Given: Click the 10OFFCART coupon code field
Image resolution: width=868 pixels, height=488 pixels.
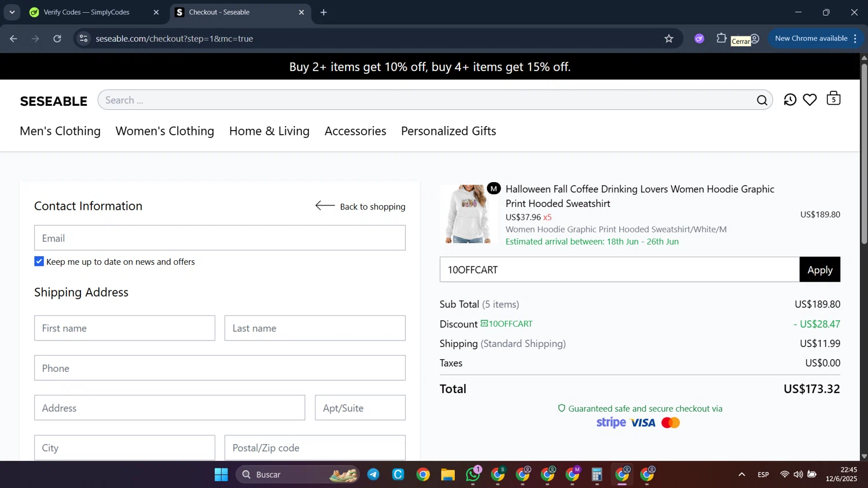Looking at the screenshot, I should [x=619, y=269].
